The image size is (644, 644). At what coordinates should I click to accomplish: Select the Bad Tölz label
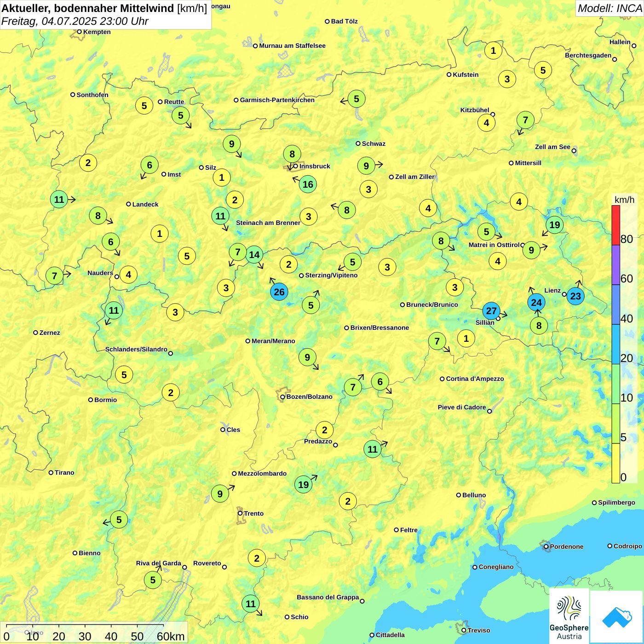tap(345, 21)
